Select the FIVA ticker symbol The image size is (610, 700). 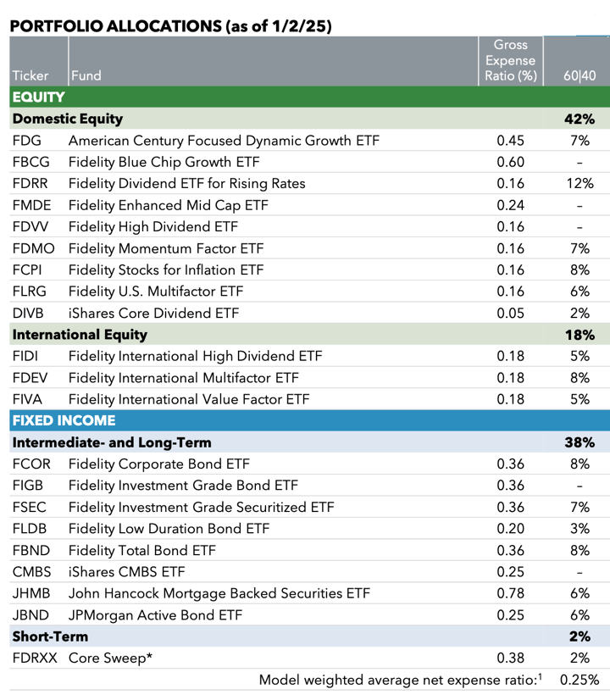click(28, 399)
